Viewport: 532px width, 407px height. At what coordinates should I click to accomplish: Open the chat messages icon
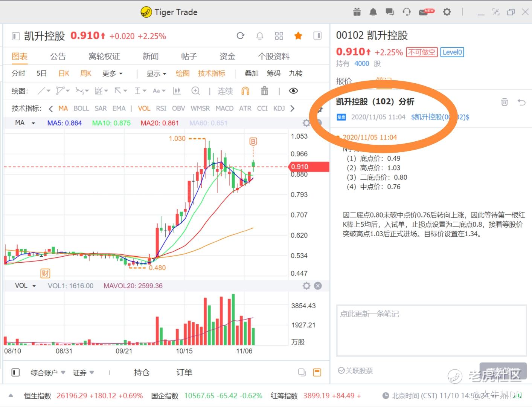[390, 12]
